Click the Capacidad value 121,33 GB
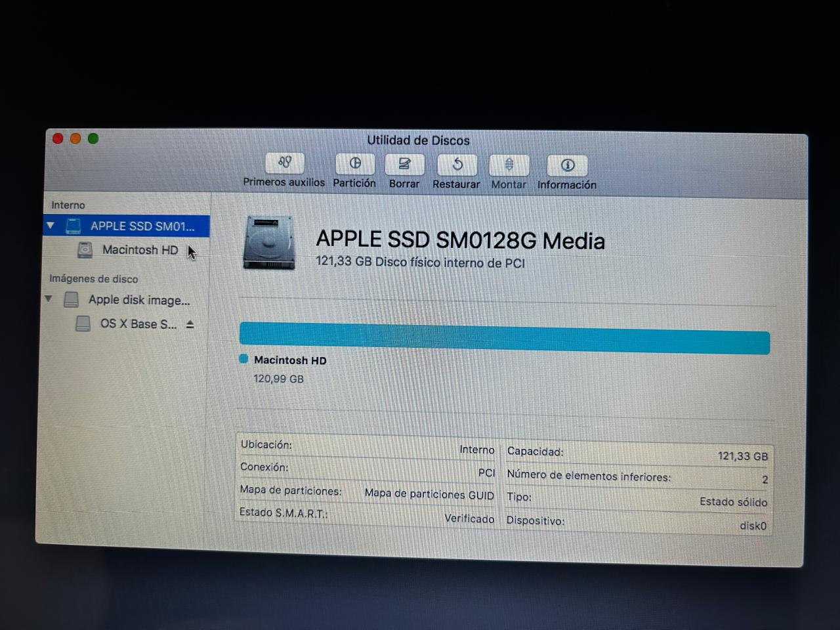The width and height of the screenshot is (840, 630). pyautogui.click(x=743, y=456)
